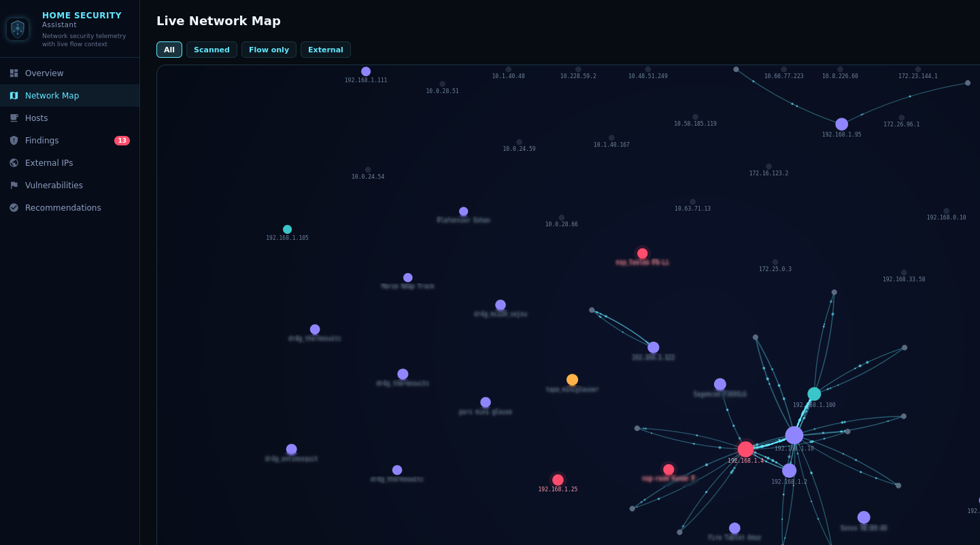Go to the Hosts page
The image size is (980, 545).
[37, 118]
